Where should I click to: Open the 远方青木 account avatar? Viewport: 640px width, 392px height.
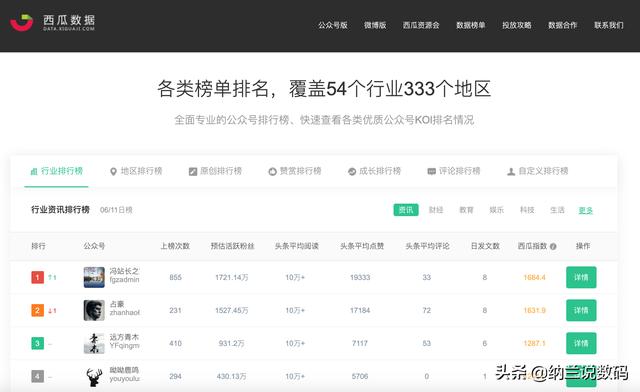click(94, 343)
